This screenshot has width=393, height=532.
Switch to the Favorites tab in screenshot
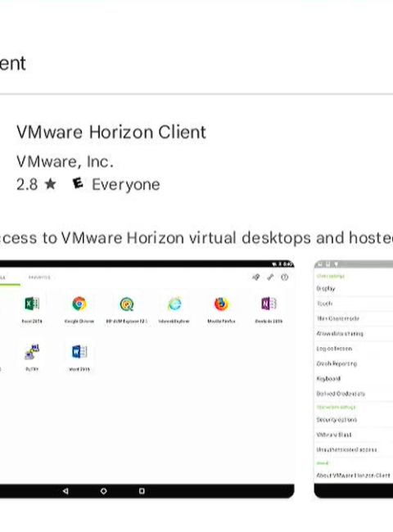tap(39, 277)
